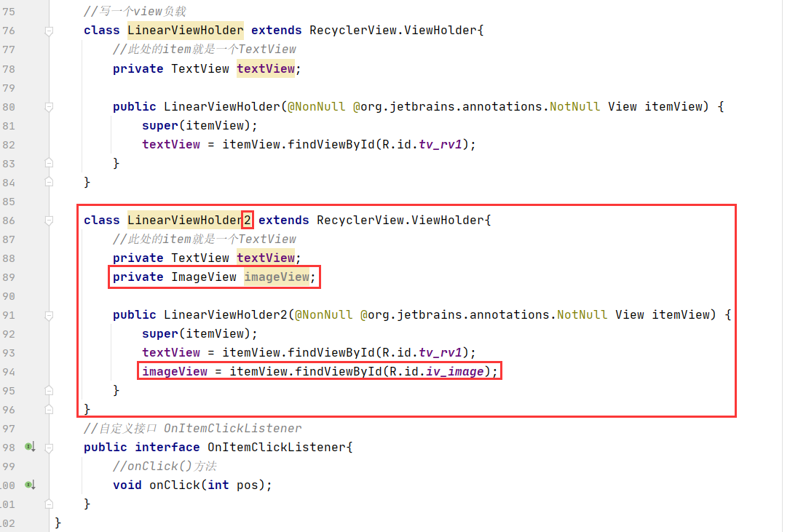
Task: Collapse the LinearViewHolder2 class fold at line 86
Action: coord(49,221)
